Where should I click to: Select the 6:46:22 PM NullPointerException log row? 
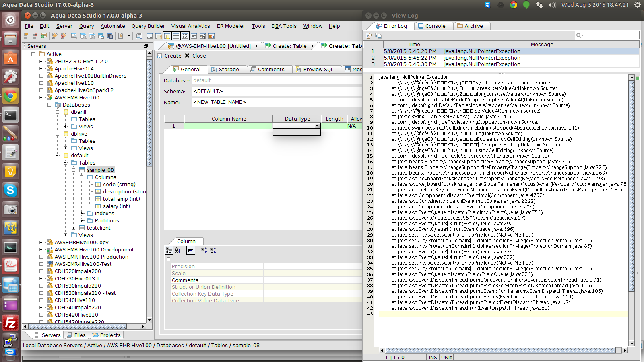coord(502,58)
